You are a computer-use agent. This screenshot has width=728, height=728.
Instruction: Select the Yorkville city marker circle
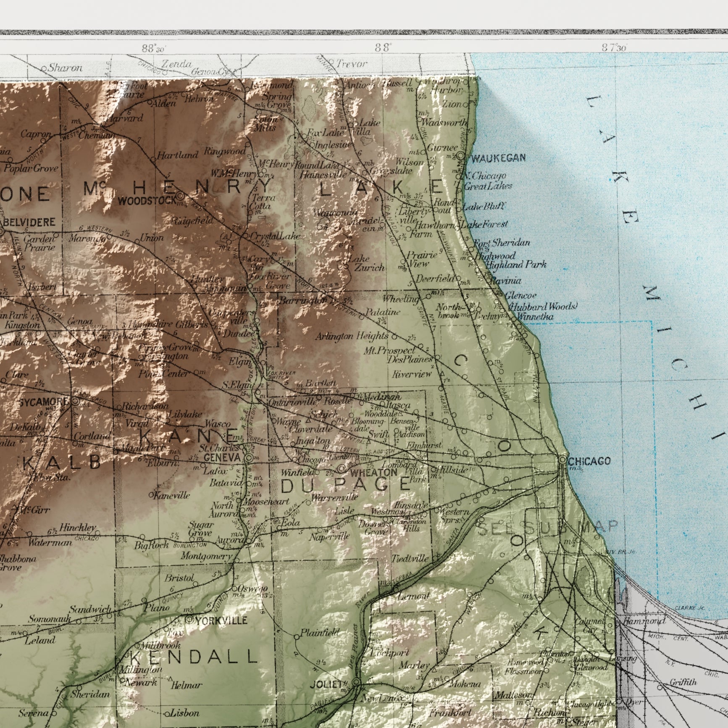tap(189, 619)
